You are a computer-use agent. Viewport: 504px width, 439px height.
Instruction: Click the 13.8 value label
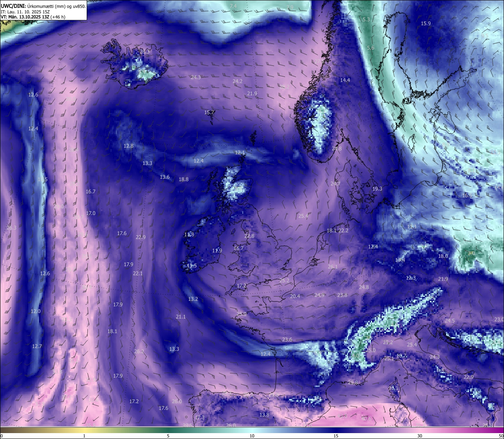click(x=264, y=415)
